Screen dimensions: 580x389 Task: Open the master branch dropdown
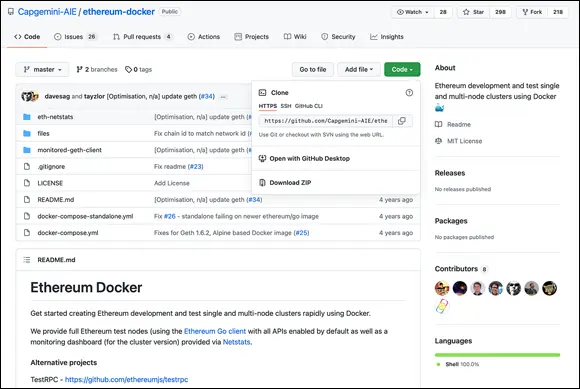click(x=42, y=70)
